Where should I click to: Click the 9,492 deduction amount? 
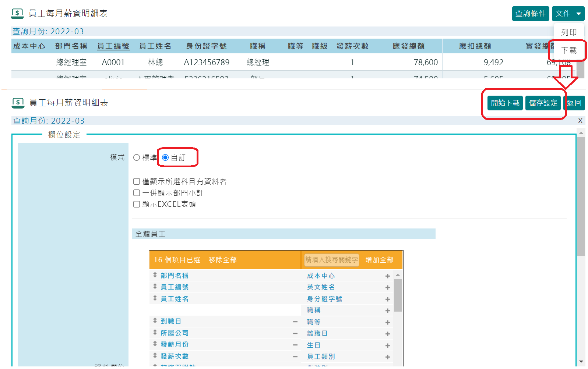coord(493,62)
